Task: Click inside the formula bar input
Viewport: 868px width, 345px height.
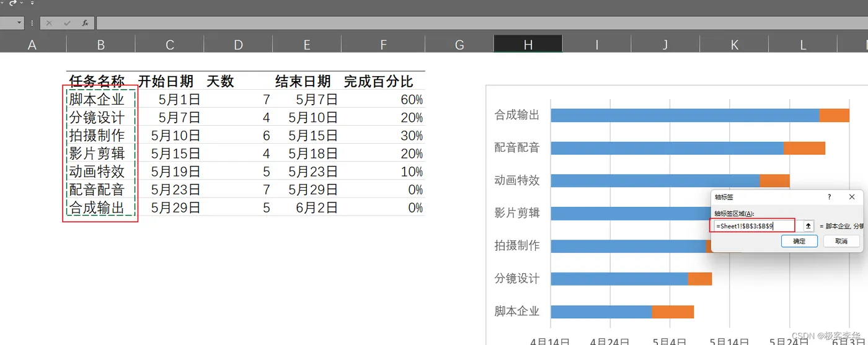Action: (x=482, y=23)
